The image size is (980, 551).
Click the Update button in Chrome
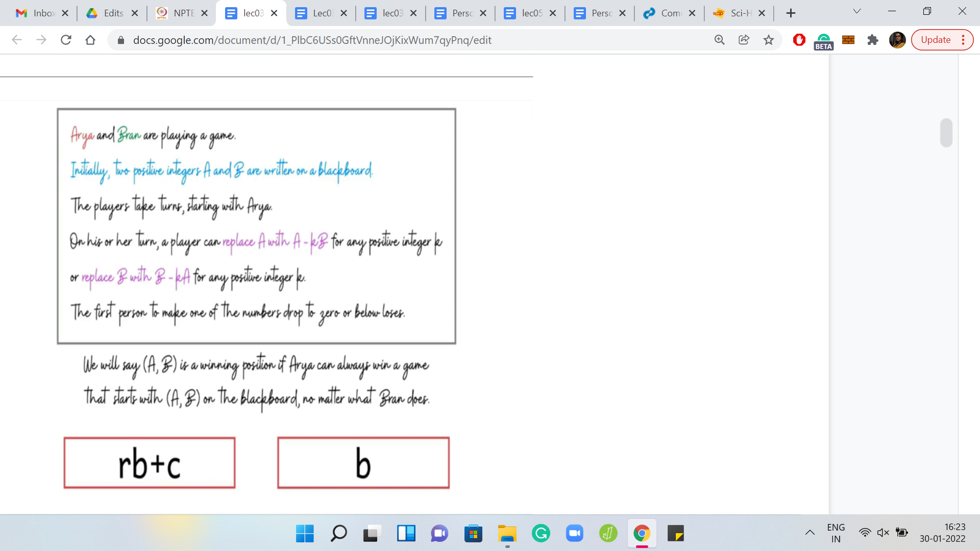point(935,40)
